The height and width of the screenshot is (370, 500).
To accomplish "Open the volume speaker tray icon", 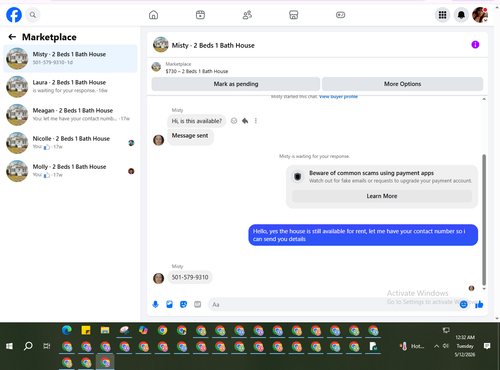I will 446,346.
